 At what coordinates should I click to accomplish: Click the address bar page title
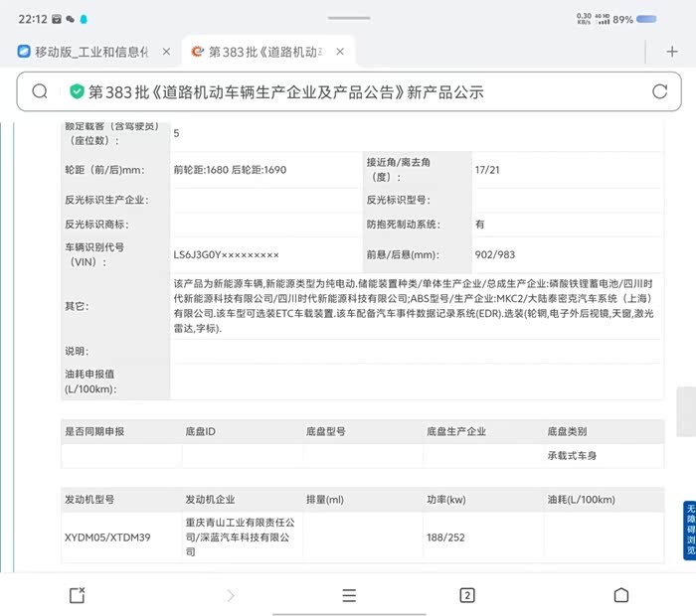(286, 91)
